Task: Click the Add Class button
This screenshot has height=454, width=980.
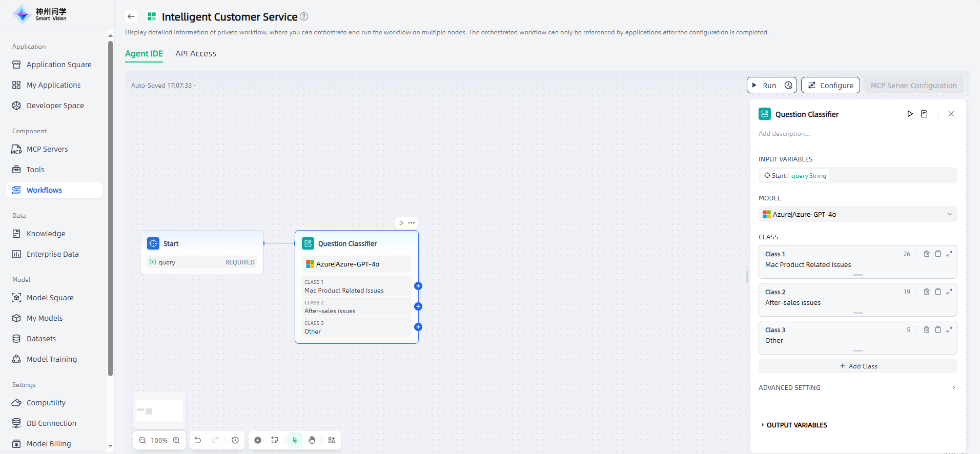Action: [858, 366]
